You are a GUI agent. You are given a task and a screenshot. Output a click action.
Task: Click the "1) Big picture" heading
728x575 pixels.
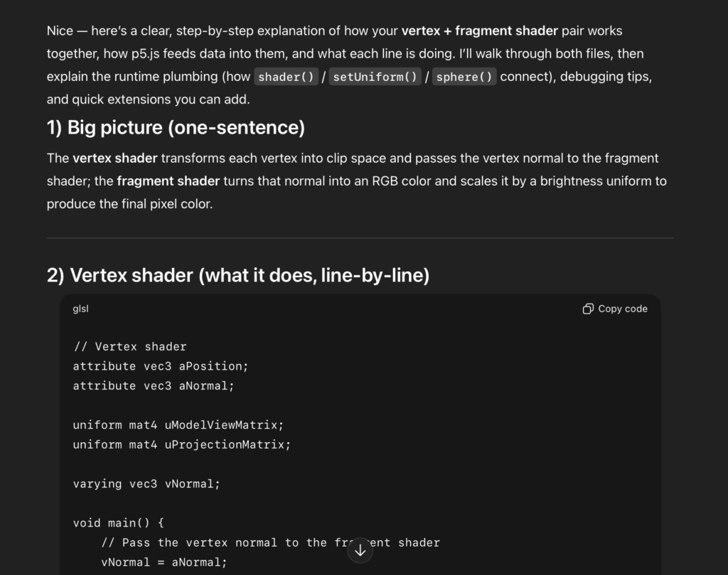tap(176, 128)
